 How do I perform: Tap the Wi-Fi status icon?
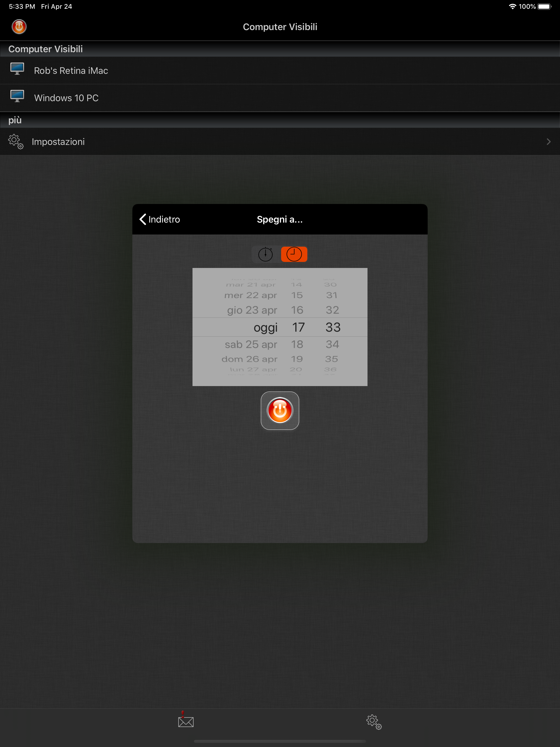[x=512, y=6]
